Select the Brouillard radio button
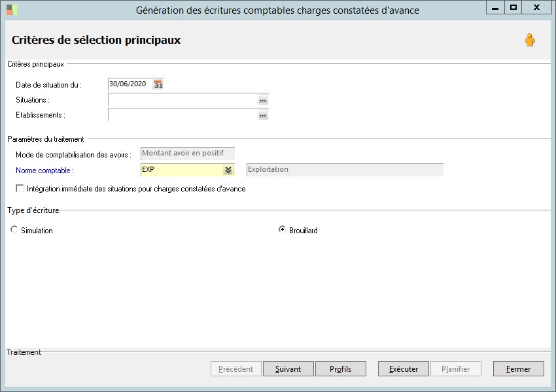 (x=282, y=229)
